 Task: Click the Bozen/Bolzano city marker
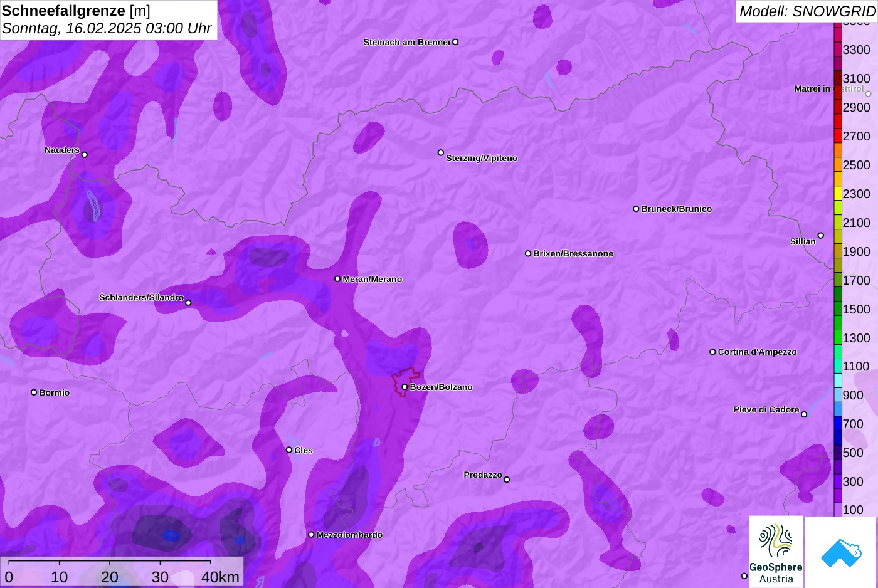tap(405, 387)
